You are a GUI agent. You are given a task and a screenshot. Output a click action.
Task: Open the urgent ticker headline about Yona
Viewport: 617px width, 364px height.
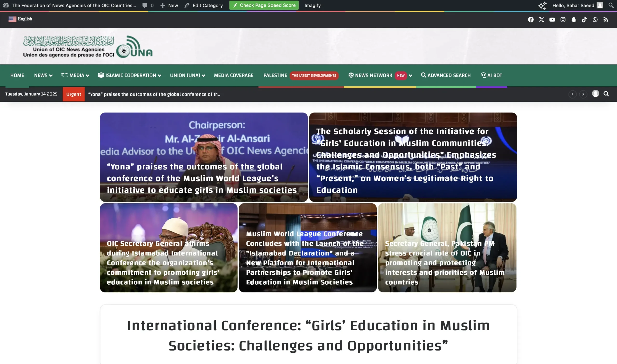pyautogui.click(x=154, y=94)
